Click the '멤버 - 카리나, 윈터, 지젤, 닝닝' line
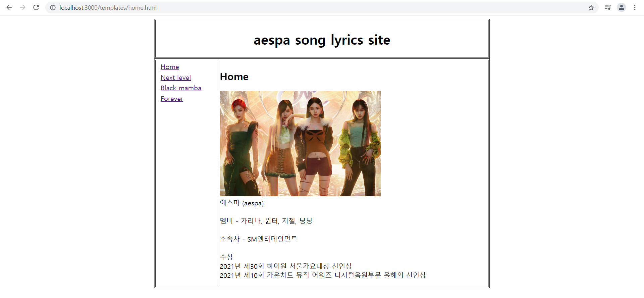This screenshot has width=644, height=298. pos(266,221)
